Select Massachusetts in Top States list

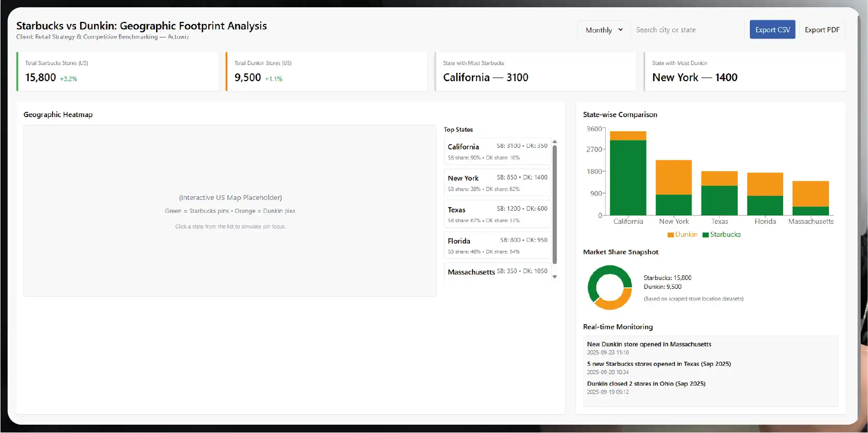point(497,272)
